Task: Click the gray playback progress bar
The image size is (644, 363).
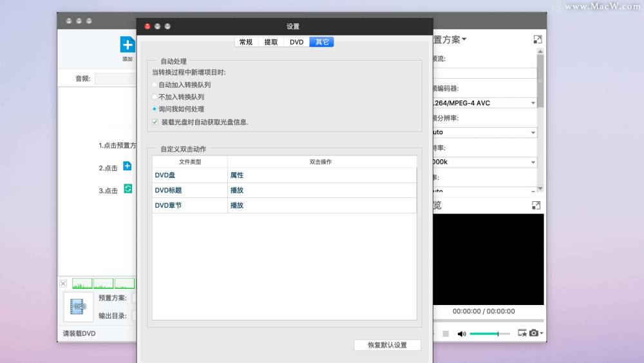Action: click(489, 320)
